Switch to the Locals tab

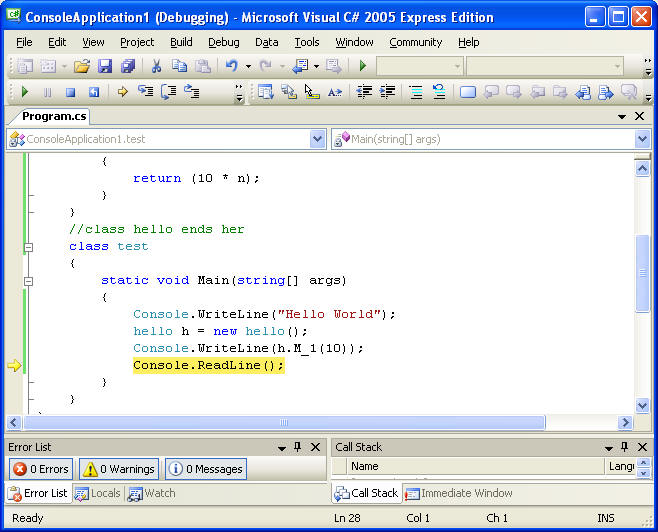click(x=98, y=493)
